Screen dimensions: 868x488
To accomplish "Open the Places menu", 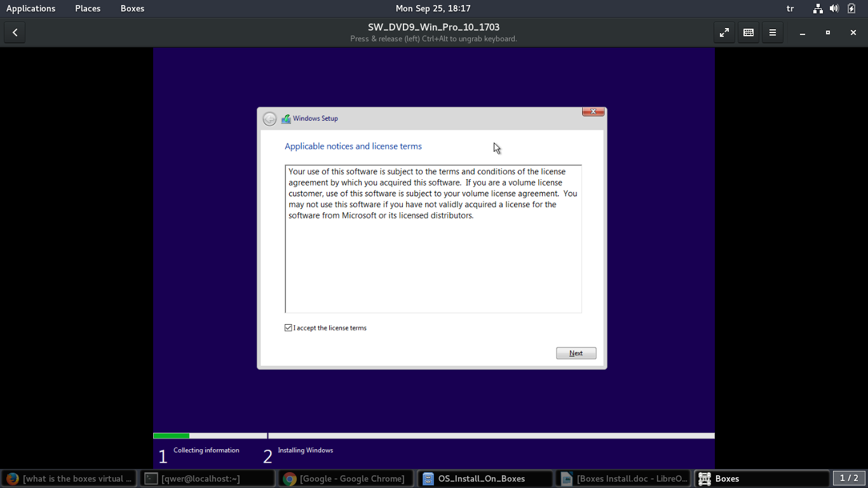I will point(88,8).
